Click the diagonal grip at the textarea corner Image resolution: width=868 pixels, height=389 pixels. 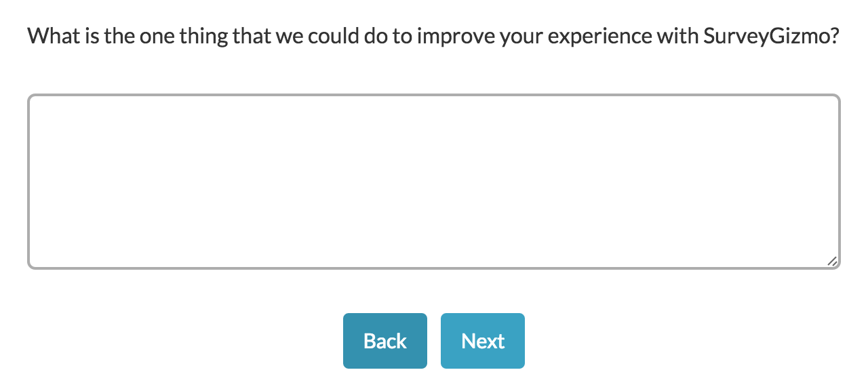832,262
